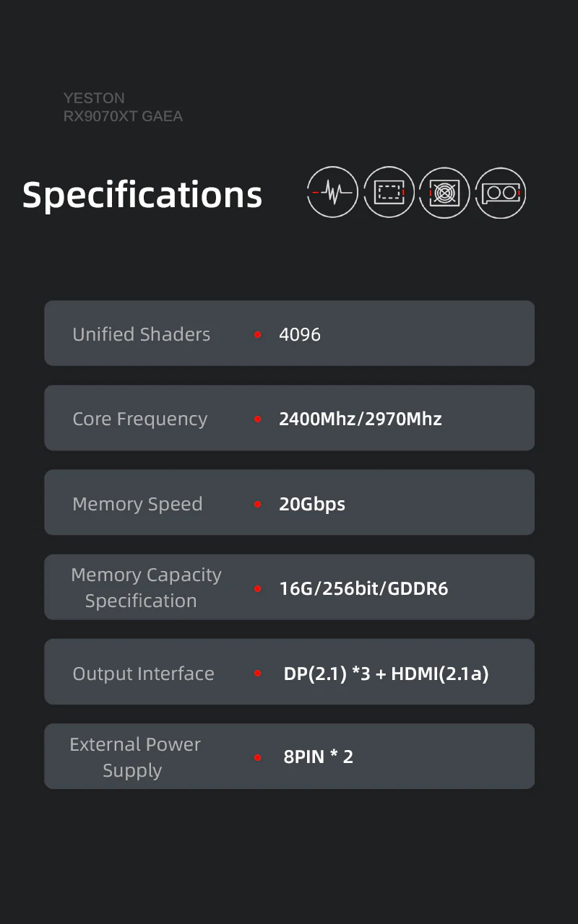Click the red dot beside External Power Supply
This screenshot has height=924, width=578.
coord(257,757)
